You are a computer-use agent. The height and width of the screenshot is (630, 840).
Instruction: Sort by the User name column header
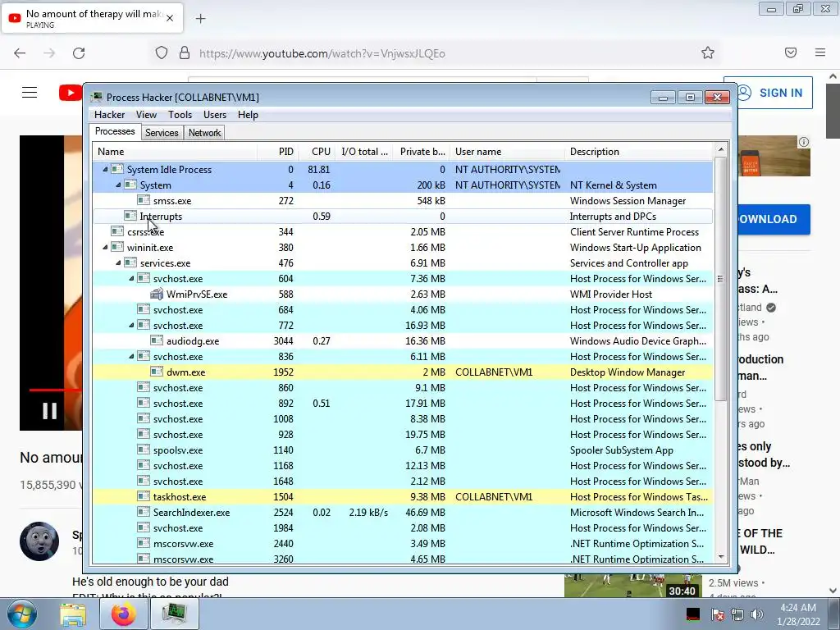[507, 152]
